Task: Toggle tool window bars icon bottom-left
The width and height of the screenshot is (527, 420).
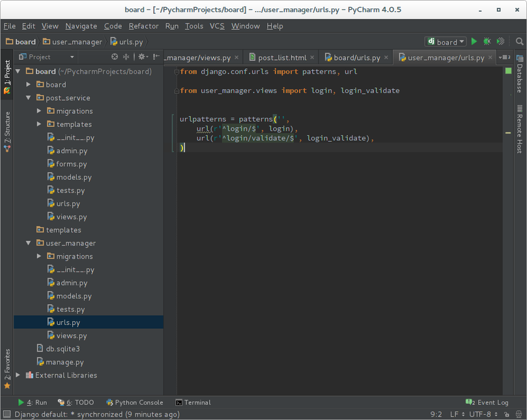Action: [7, 414]
